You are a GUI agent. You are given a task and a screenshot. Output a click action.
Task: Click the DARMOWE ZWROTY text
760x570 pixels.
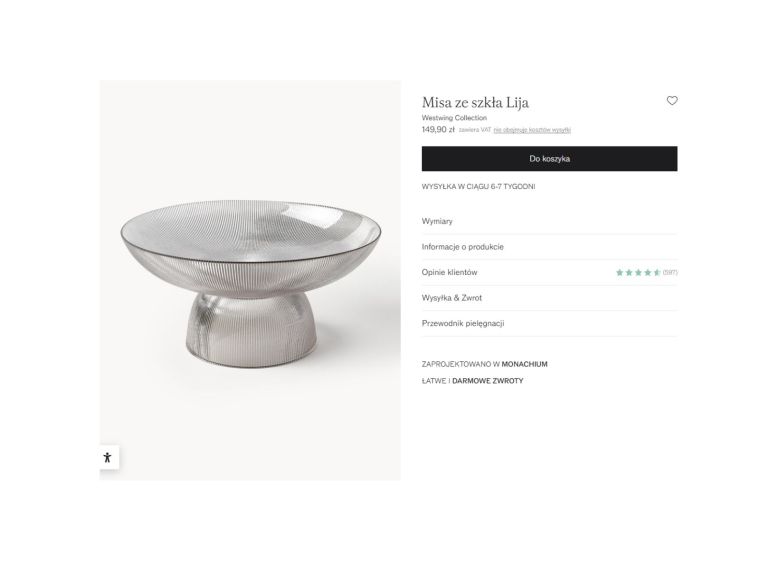tap(488, 381)
